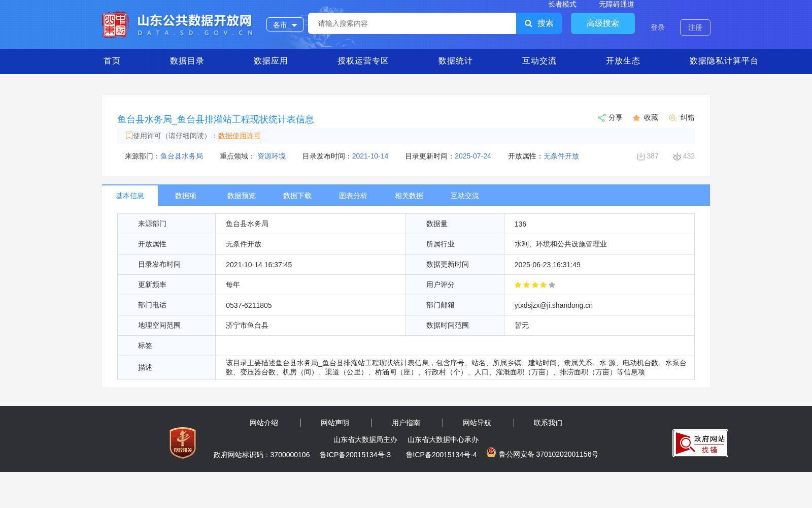Click the 每年 update frequency cell
Image resolution: width=812 pixels, height=508 pixels.
tap(311, 285)
